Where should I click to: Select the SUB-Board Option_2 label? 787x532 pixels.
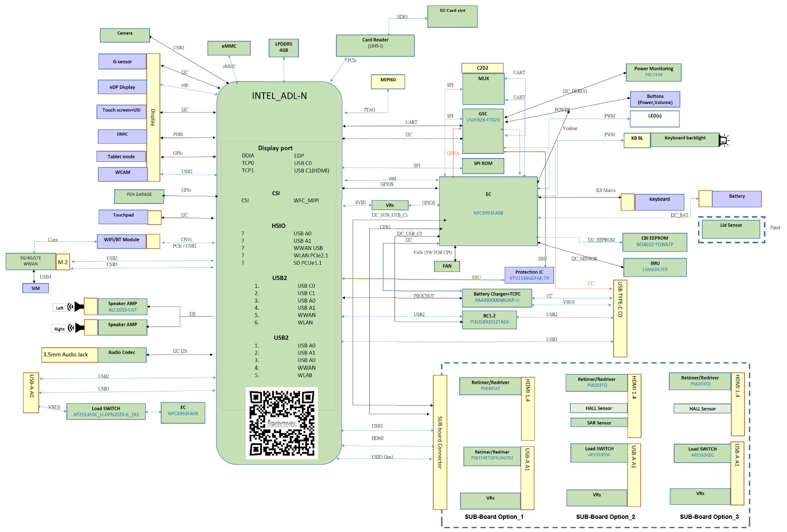pos(605,517)
